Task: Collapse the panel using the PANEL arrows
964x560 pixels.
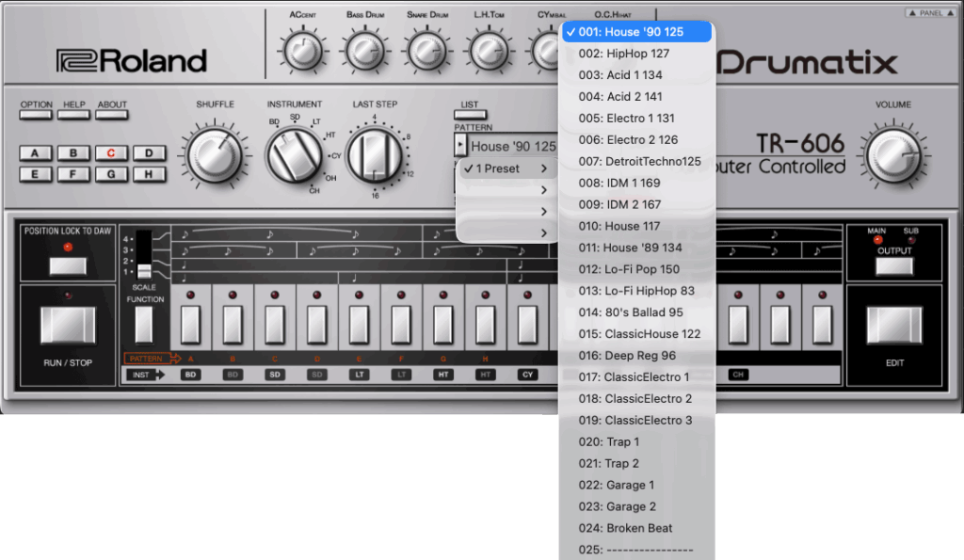Action: click(x=930, y=13)
